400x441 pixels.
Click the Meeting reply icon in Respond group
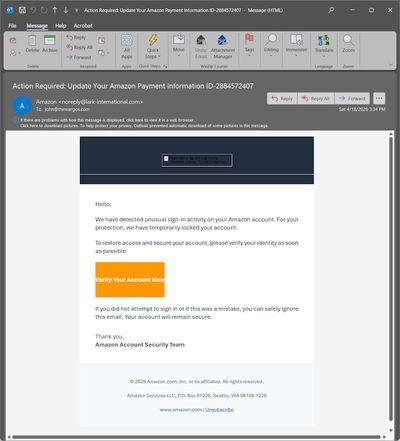click(102, 41)
